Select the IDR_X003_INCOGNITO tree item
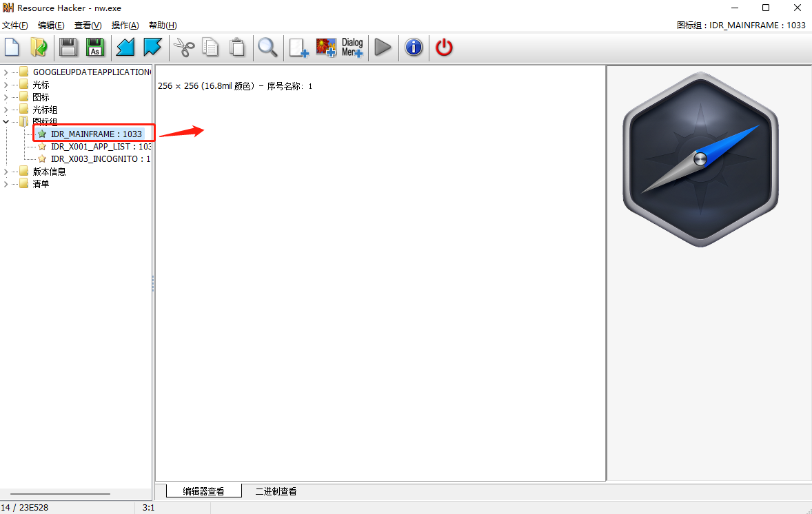 pyautogui.click(x=101, y=159)
